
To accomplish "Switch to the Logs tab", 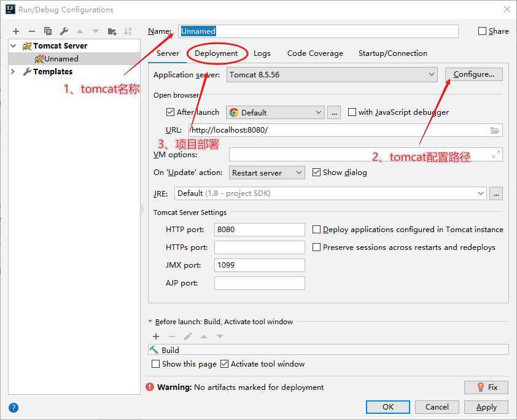I will point(262,53).
